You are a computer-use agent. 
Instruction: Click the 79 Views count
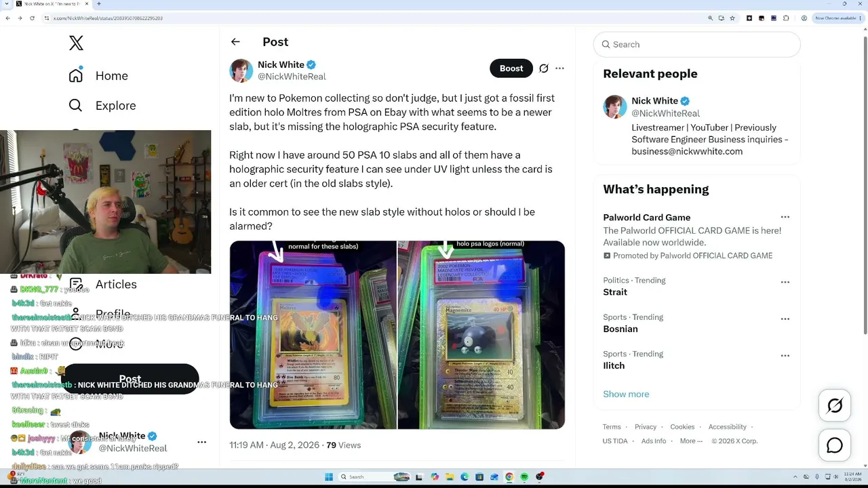343,445
